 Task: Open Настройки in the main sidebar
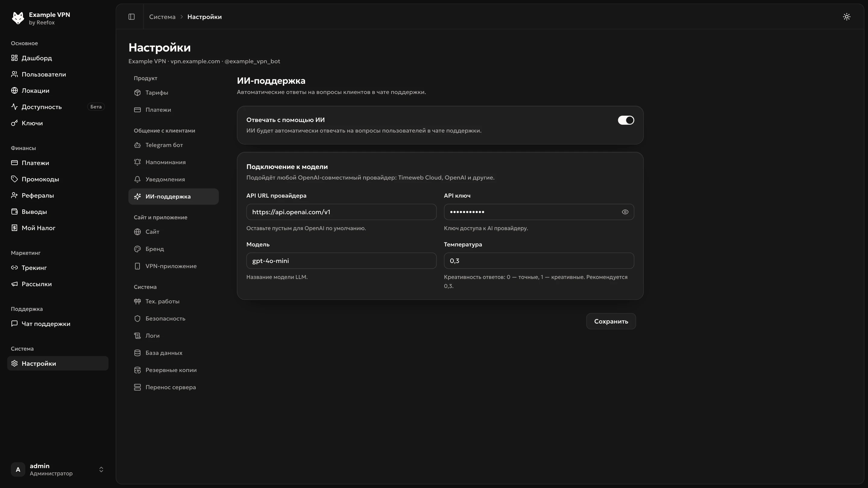click(58, 363)
